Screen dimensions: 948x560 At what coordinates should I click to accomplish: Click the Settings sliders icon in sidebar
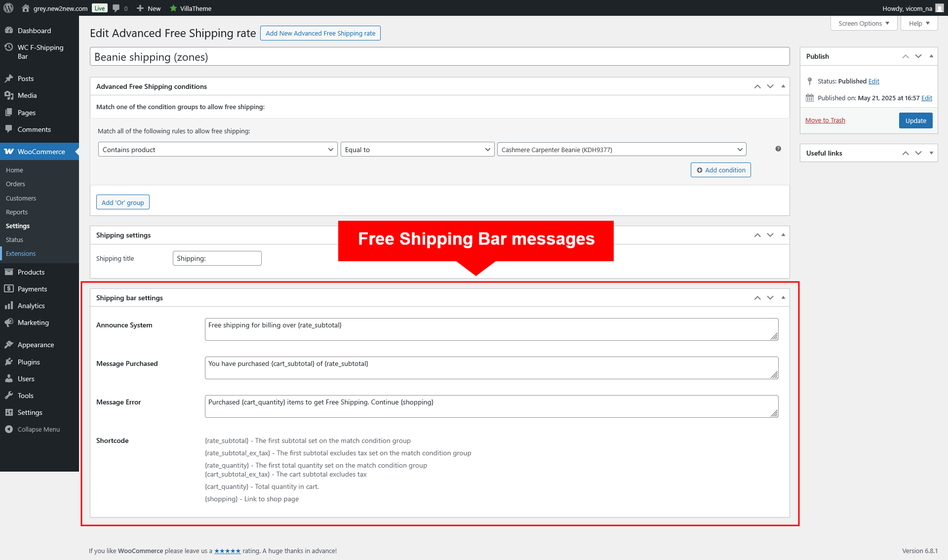pyautogui.click(x=9, y=412)
